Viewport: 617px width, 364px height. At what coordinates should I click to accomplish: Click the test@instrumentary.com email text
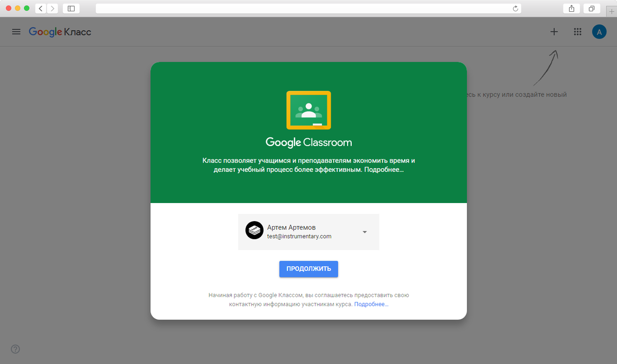(299, 236)
